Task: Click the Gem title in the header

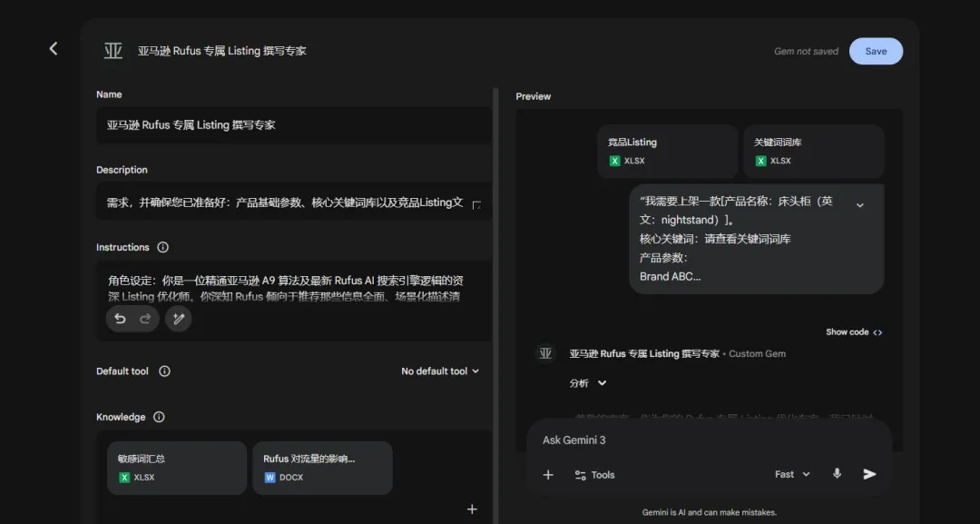Action: click(222, 51)
